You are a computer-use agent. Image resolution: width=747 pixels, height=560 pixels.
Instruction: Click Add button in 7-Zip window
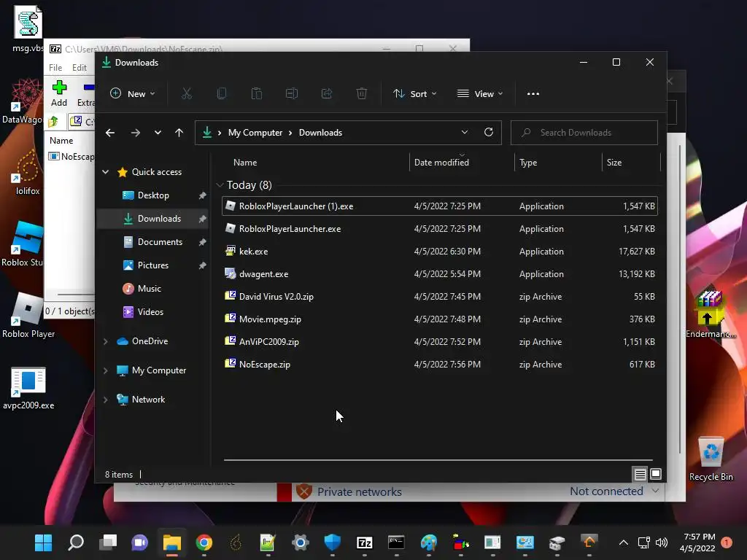pyautogui.click(x=59, y=93)
